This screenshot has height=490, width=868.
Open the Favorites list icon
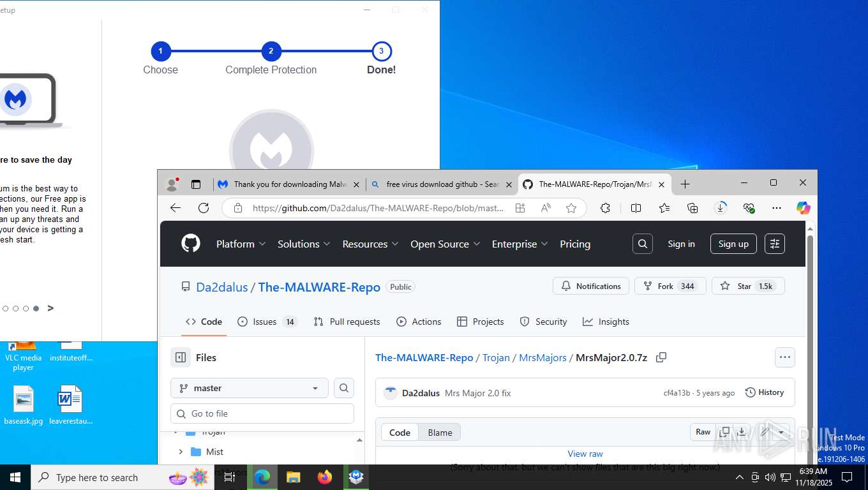(664, 208)
